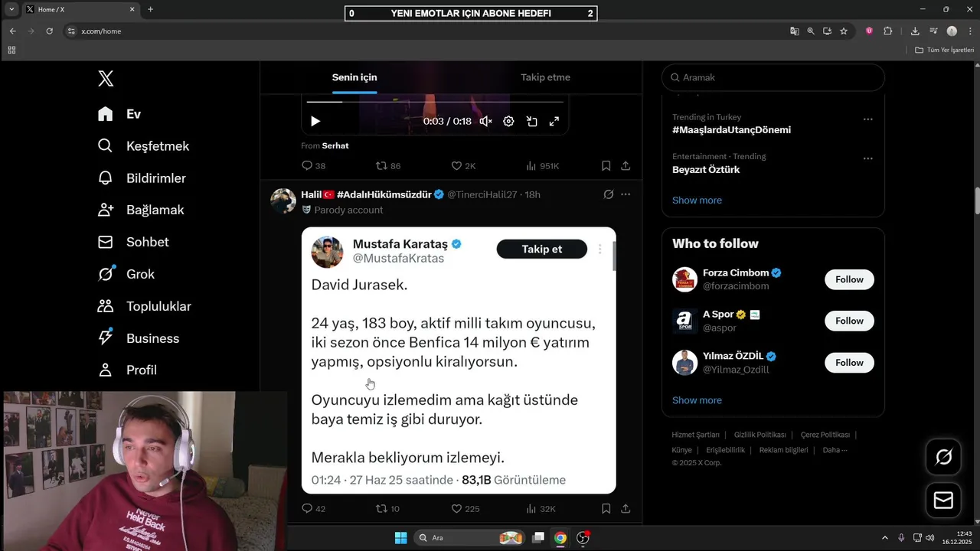
Task: Bookmark this tab with star icon
Action: [x=844, y=31]
